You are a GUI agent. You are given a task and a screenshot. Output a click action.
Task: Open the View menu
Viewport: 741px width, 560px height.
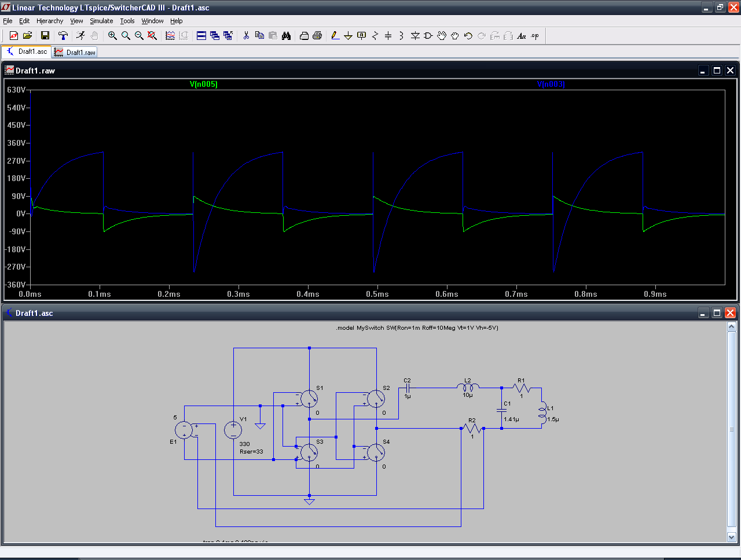coord(76,21)
